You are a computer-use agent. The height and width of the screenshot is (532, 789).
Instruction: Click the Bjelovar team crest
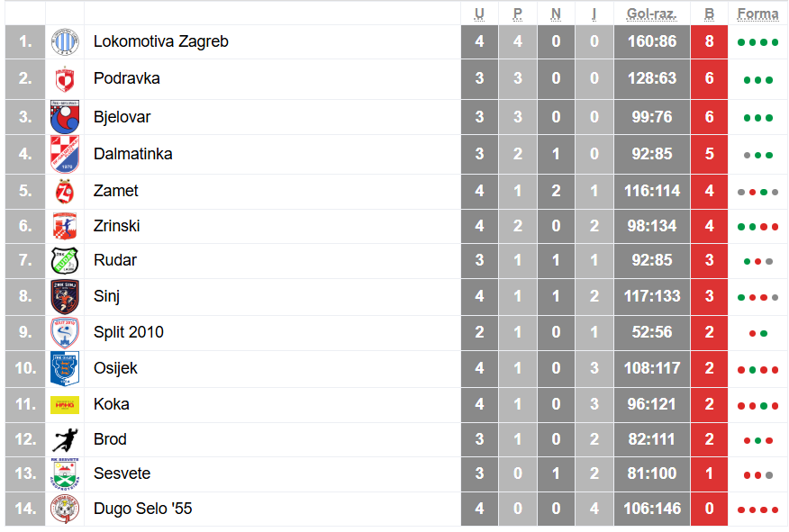click(65, 117)
